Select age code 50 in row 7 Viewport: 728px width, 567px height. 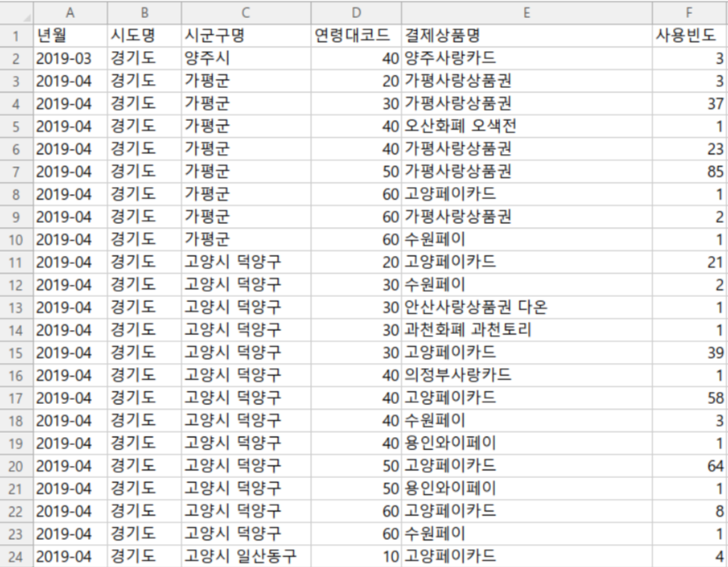pos(356,172)
